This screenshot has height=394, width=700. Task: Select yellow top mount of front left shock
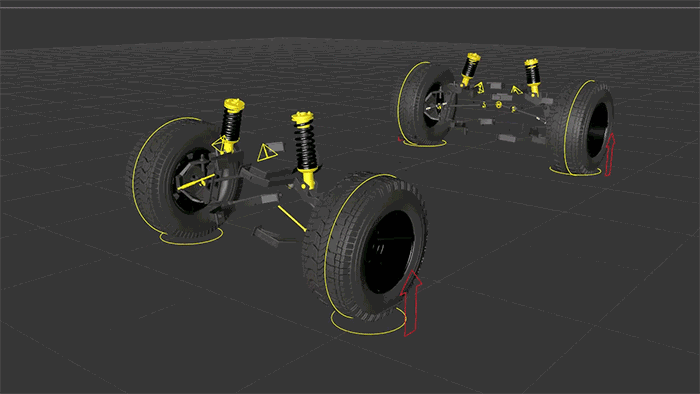pos(233,105)
